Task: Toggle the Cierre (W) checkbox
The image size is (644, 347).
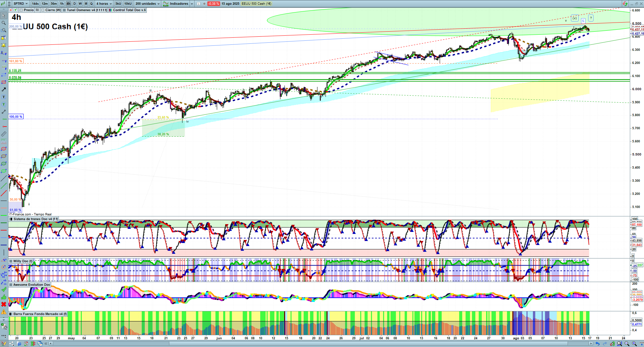Action: (43, 10)
